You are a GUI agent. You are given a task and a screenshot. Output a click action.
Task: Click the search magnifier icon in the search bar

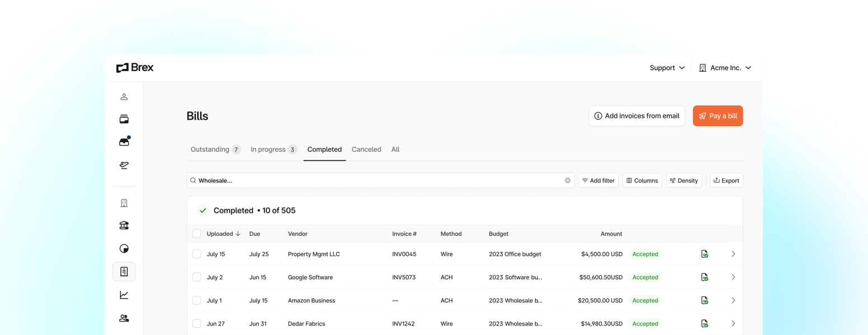193,180
